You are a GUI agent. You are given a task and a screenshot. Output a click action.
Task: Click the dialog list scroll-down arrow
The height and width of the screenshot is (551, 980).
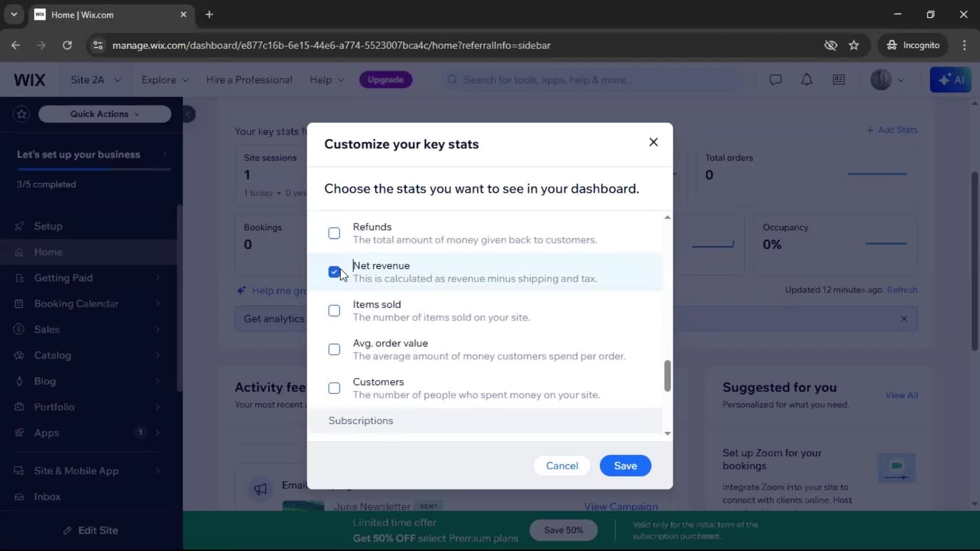coord(667,434)
